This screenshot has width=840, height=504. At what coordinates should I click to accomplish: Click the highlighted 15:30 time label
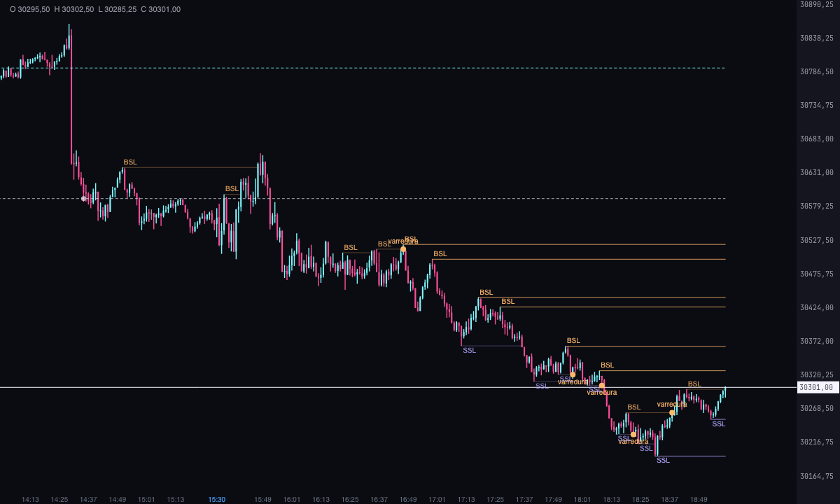(x=217, y=500)
